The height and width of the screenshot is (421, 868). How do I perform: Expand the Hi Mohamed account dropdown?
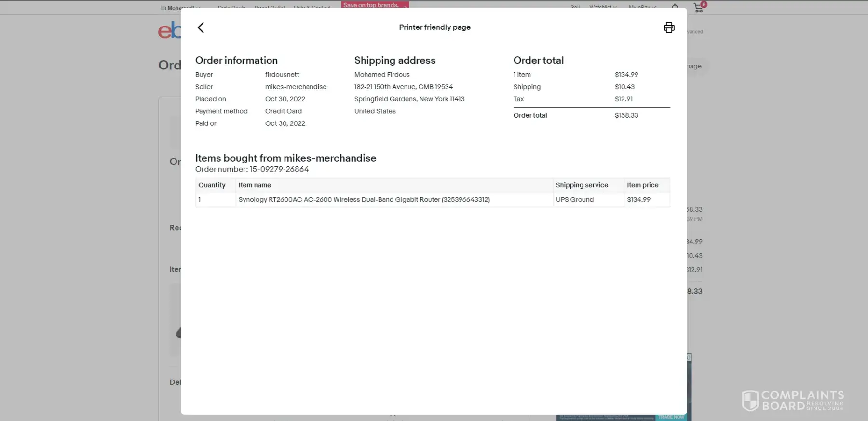180,8
